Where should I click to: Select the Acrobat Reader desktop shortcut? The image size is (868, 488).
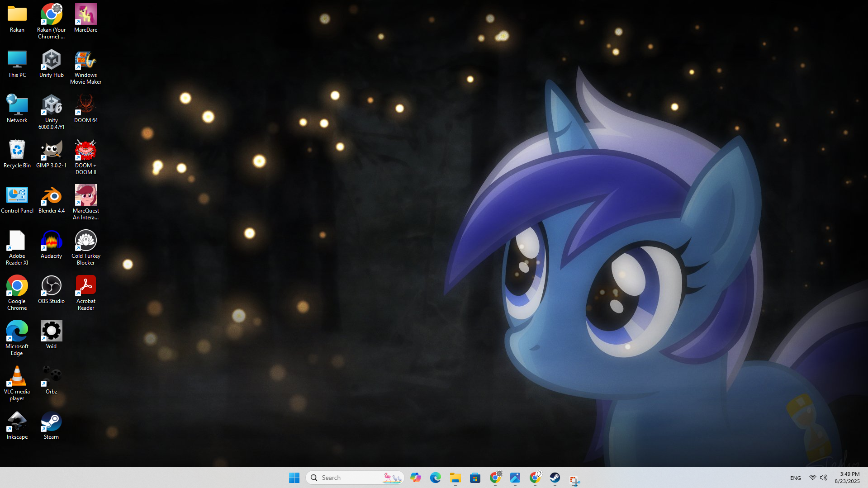[86, 293]
